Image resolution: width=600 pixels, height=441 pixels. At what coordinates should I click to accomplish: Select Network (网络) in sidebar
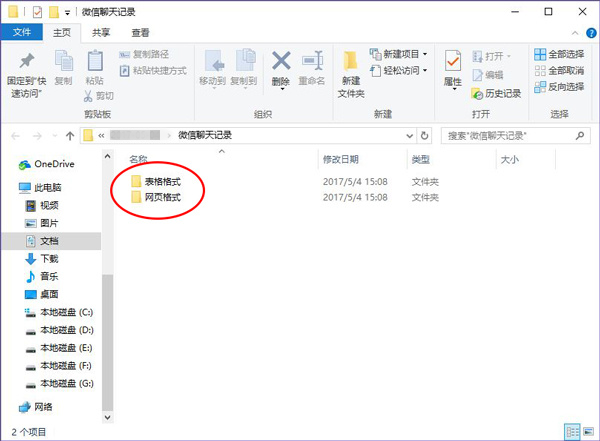click(x=36, y=407)
